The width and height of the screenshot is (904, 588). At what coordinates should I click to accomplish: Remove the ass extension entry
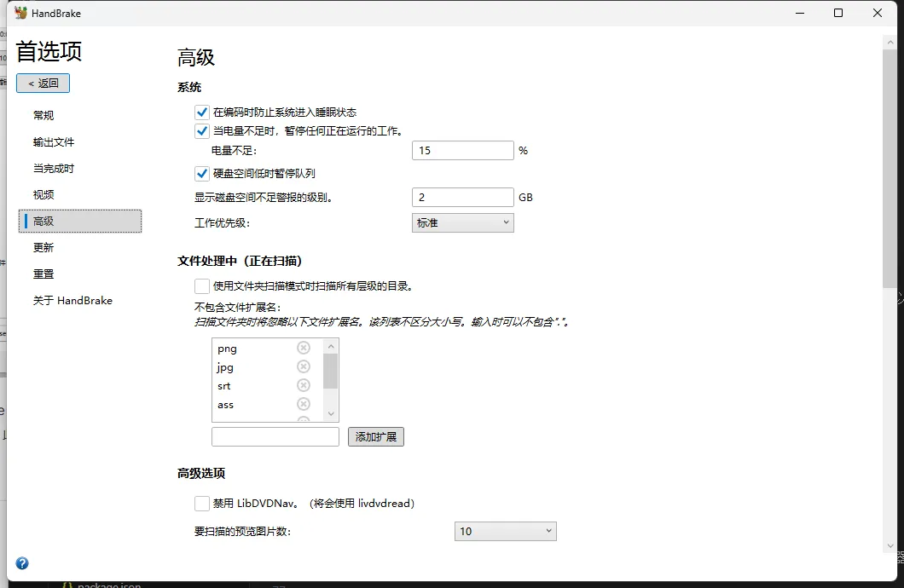pos(304,404)
